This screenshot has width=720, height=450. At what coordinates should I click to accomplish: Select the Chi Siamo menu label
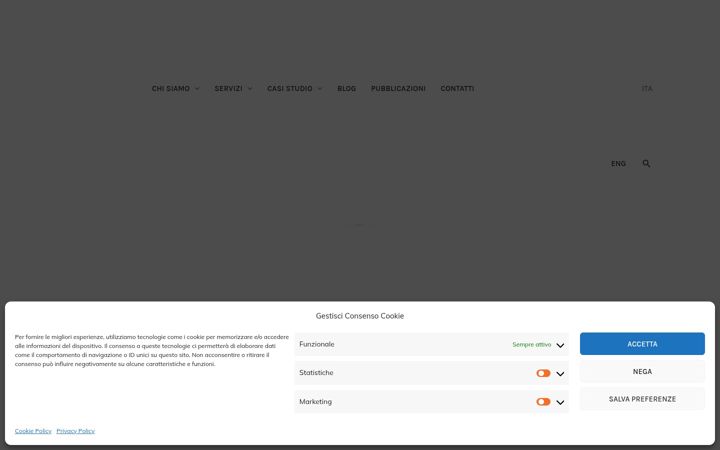click(171, 89)
